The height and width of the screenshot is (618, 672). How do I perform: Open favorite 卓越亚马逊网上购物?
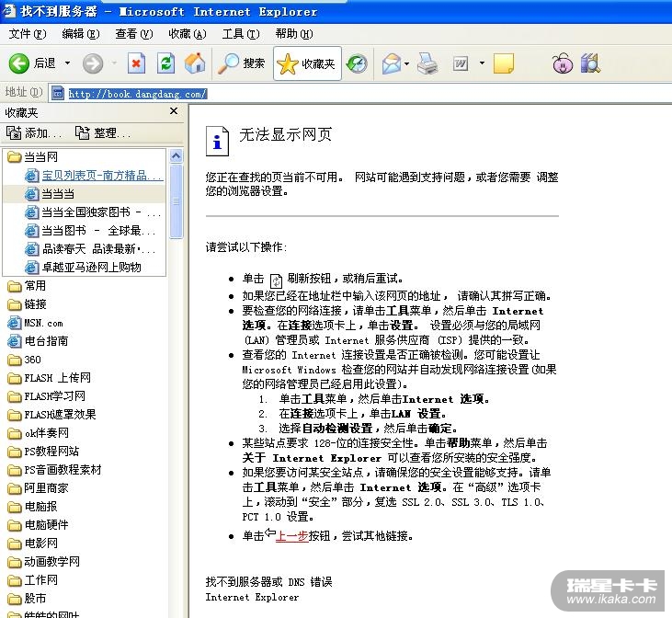[83, 268]
